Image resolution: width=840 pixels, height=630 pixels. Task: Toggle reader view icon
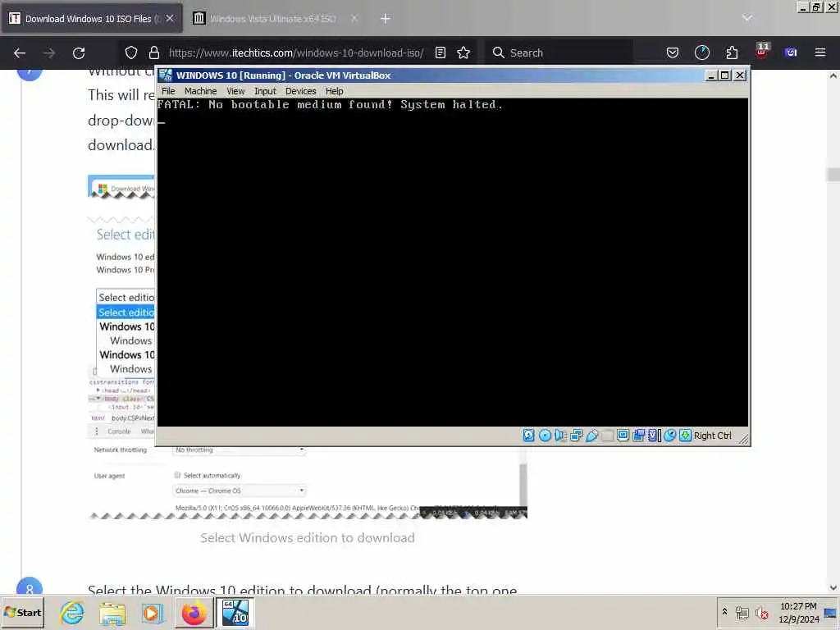click(x=441, y=52)
